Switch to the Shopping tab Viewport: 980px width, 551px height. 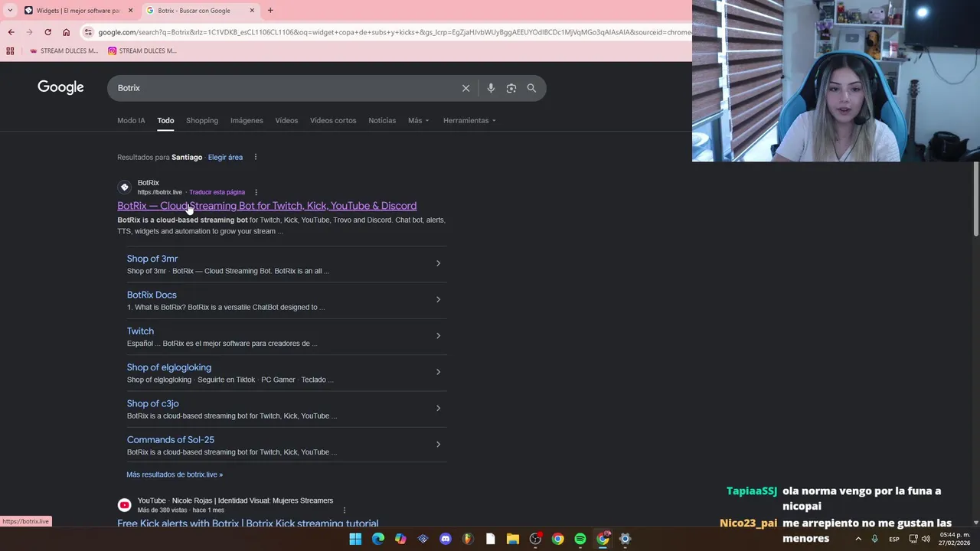(x=202, y=120)
